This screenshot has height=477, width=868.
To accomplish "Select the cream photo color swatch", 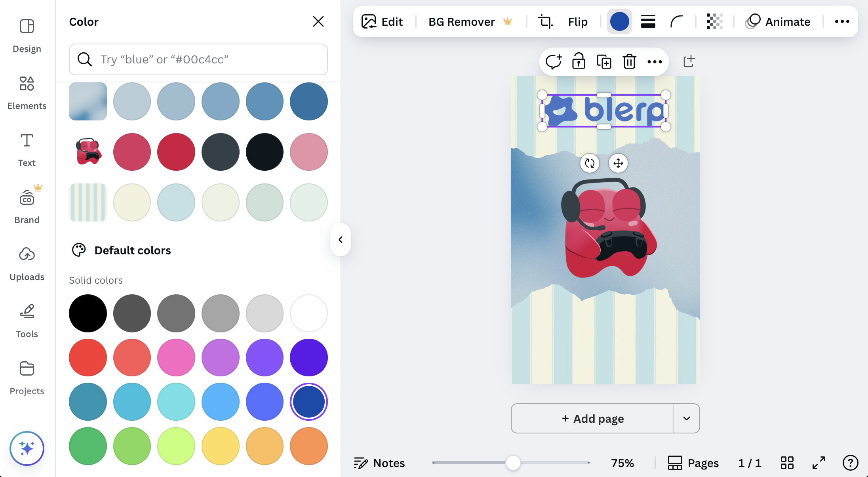I will (132, 202).
